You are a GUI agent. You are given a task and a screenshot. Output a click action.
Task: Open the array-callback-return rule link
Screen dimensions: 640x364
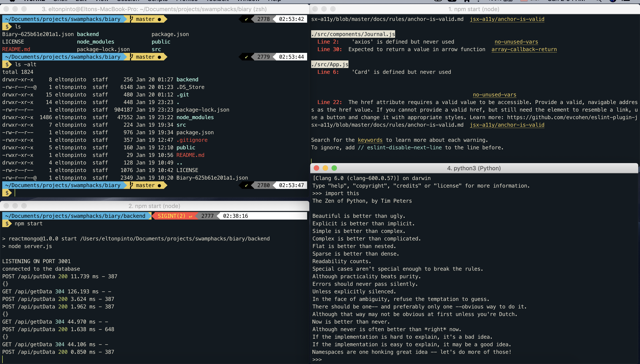(524, 49)
